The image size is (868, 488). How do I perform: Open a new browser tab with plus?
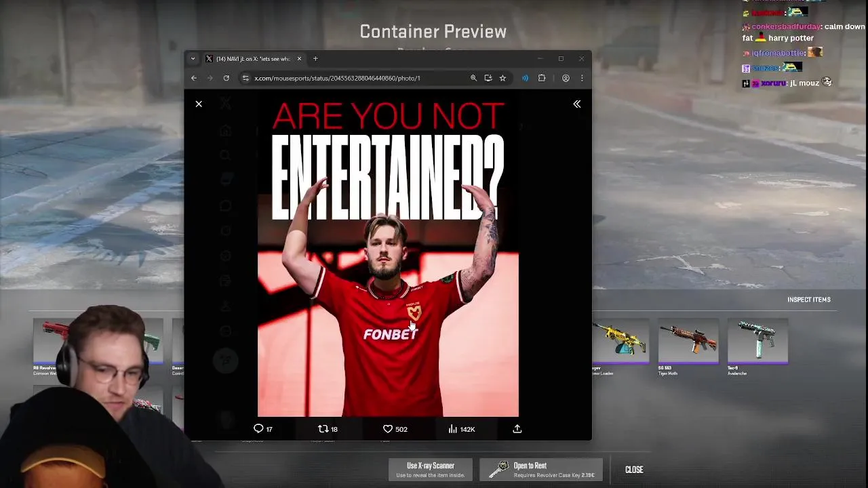pos(315,59)
